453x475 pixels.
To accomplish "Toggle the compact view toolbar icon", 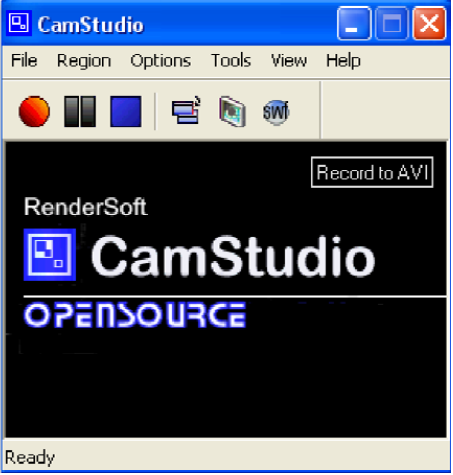I will coord(186,111).
